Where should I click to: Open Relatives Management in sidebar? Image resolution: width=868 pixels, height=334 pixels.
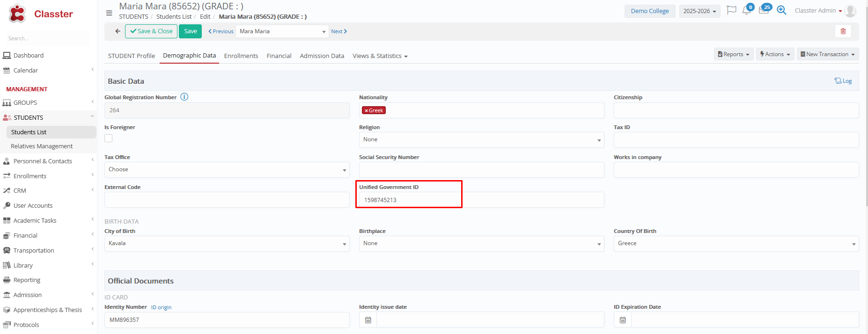pyautogui.click(x=42, y=146)
